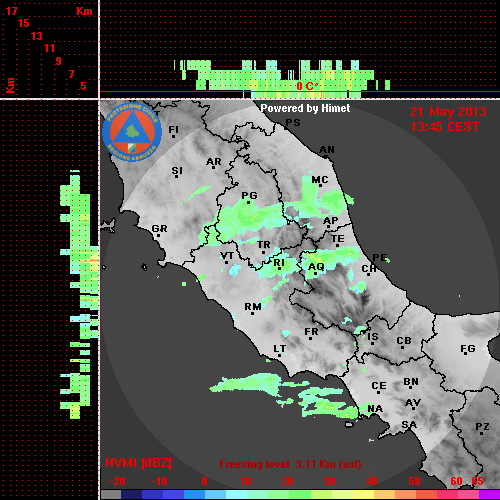Click the CH city label
The image size is (500, 500).
coord(369,268)
